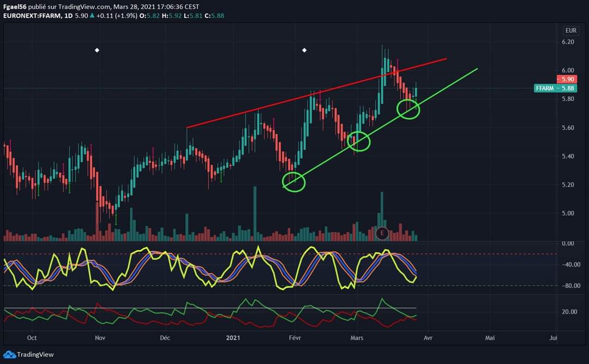Click the -40.00 oscillator axis label

[x=571, y=265]
